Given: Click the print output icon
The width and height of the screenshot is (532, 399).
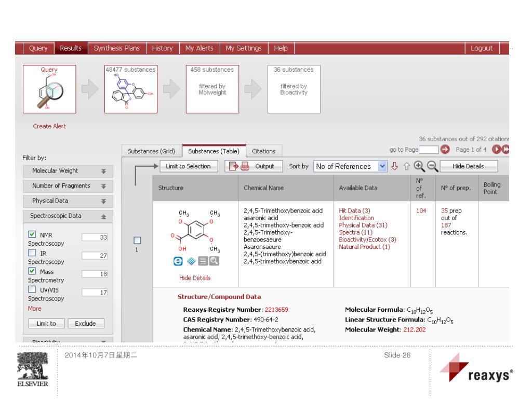Looking at the screenshot, I should click(x=245, y=166).
